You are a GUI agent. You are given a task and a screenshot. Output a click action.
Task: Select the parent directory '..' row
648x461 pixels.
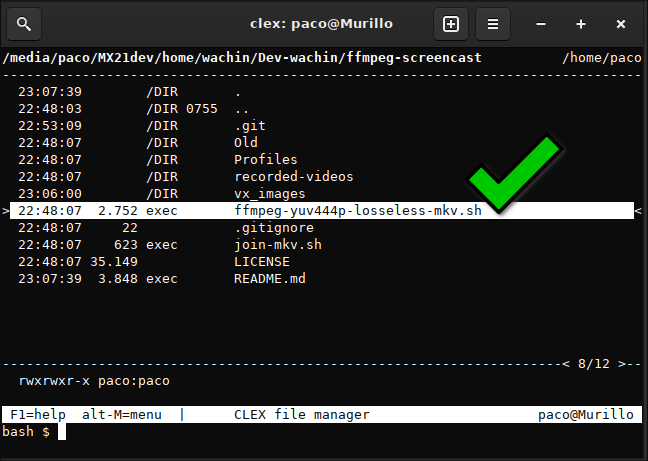322,109
